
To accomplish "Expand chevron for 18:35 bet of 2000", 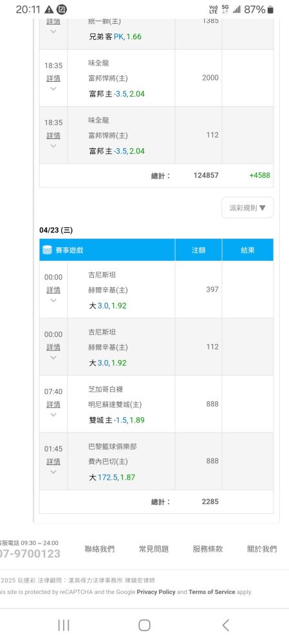I will coord(53,89).
